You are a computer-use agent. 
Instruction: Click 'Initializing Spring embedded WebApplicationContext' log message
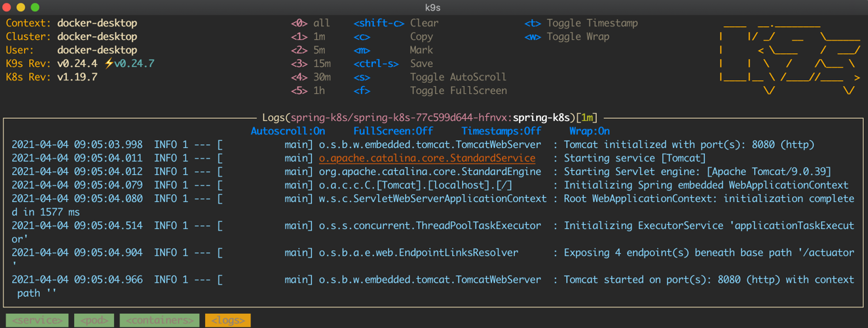click(x=706, y=186)
